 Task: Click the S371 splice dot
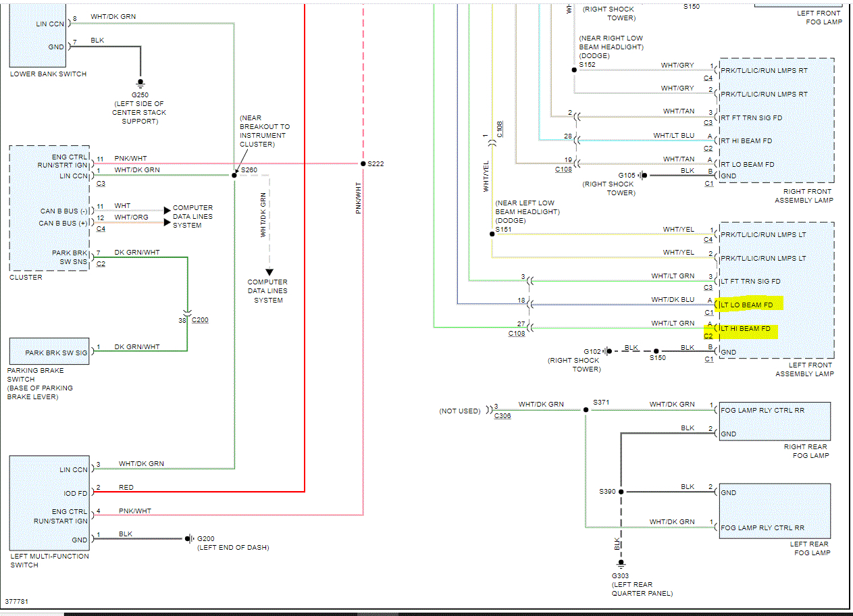pyautogui.click(x=585, y=410)
